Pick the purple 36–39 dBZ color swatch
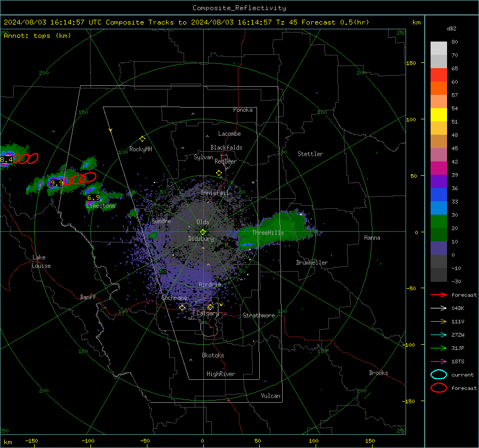The height and width of the screenshot is (448, 479). (x=439, y=182)
